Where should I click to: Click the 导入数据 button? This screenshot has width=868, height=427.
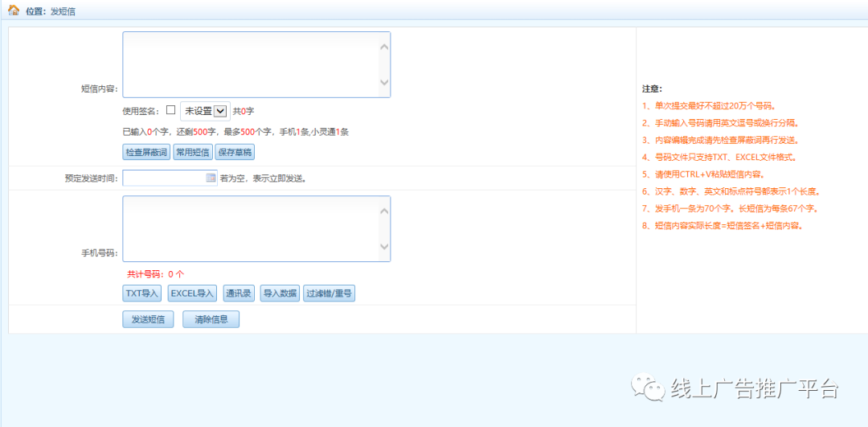click(280, 293)
